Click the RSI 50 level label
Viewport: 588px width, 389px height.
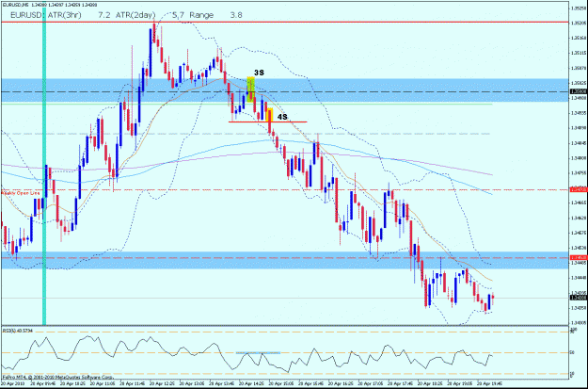572,352
